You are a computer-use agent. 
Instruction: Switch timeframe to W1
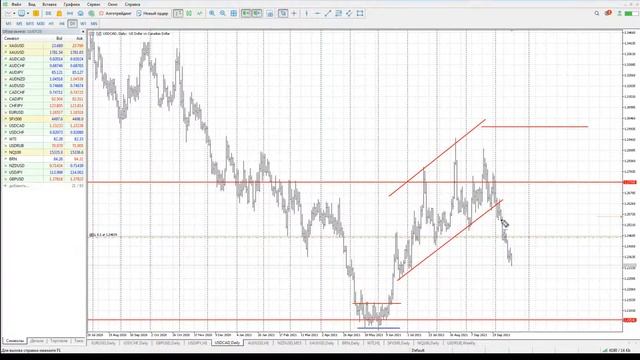point(83,24)
